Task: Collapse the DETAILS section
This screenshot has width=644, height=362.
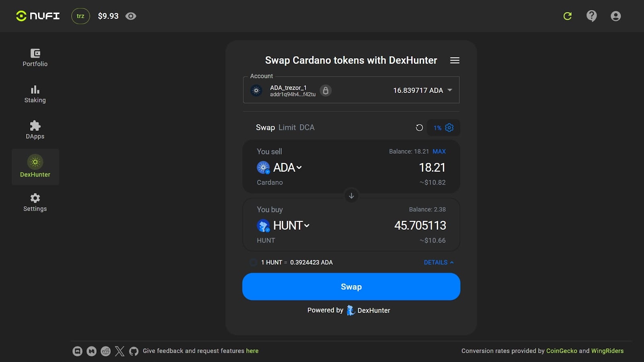Action: point(439,262)
